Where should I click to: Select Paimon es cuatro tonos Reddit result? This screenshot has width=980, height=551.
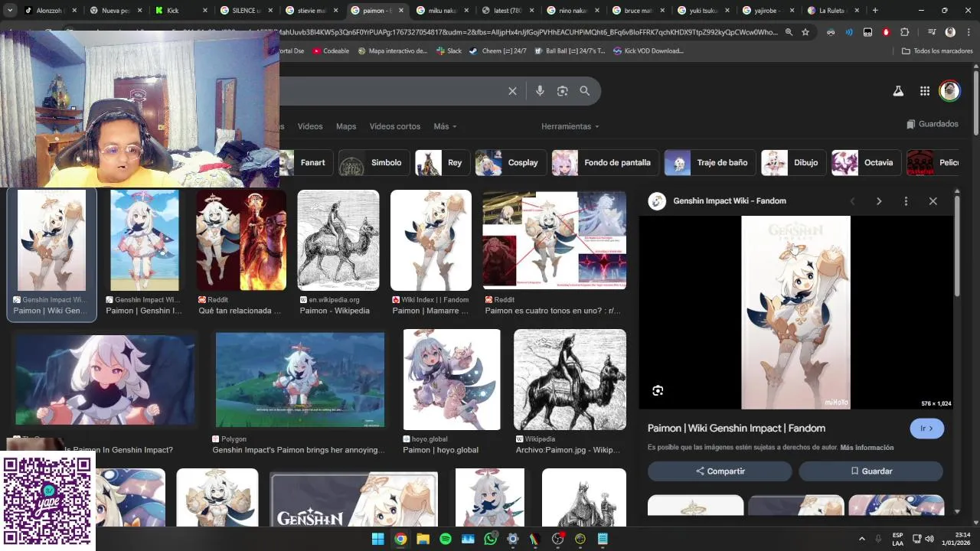[x=554, y=240]
